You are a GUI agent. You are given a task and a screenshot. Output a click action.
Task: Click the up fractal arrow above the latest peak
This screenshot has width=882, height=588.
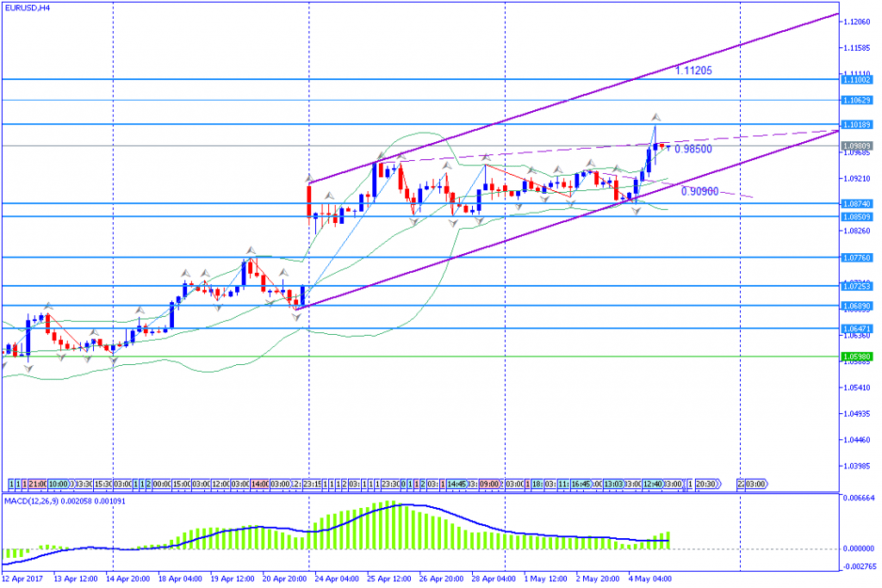pyautogui.click(x=655, y=116)
